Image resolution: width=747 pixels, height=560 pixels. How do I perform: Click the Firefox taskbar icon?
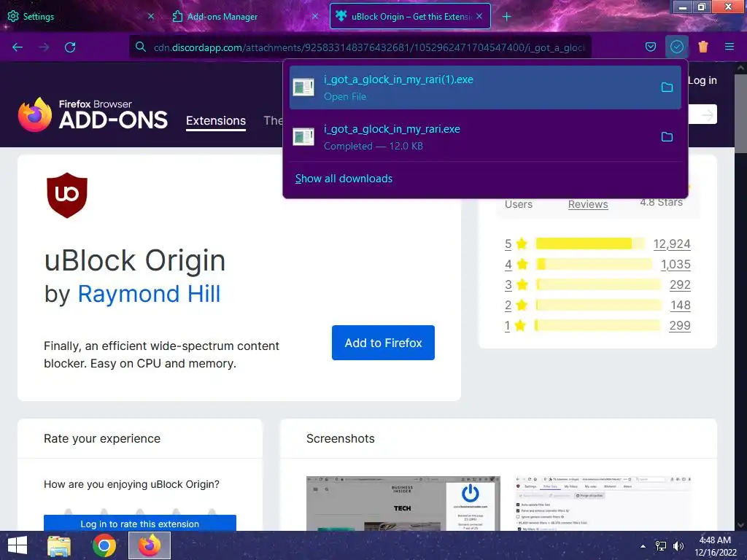click(150, 545)
